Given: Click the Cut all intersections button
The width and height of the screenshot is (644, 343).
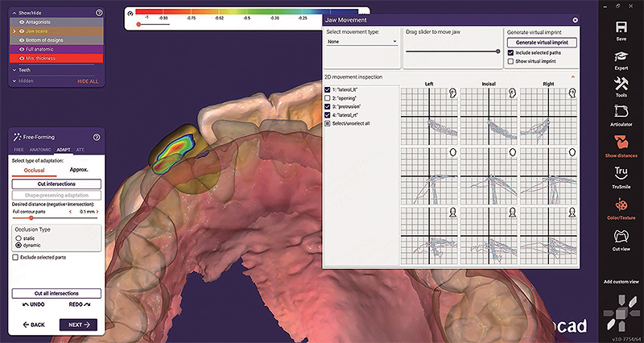Looking at the screenshot, I should point(56,294).
